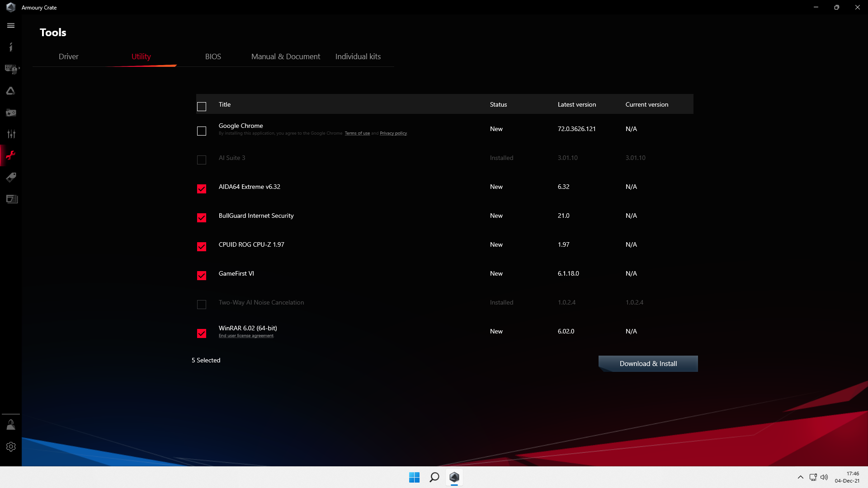Switch to the Driver tab
Image resolution: width=868 pixels, height=488 pixels.
tap(68, 56)
